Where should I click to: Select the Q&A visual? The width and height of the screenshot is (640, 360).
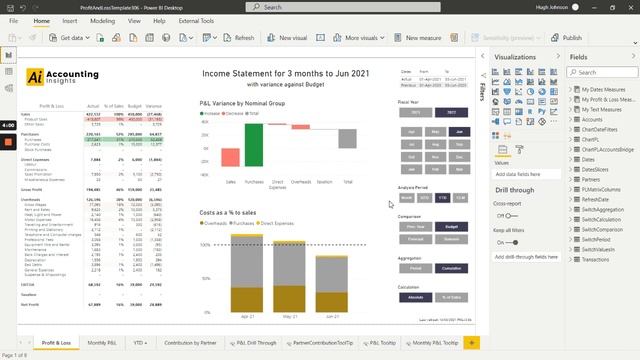507,121
